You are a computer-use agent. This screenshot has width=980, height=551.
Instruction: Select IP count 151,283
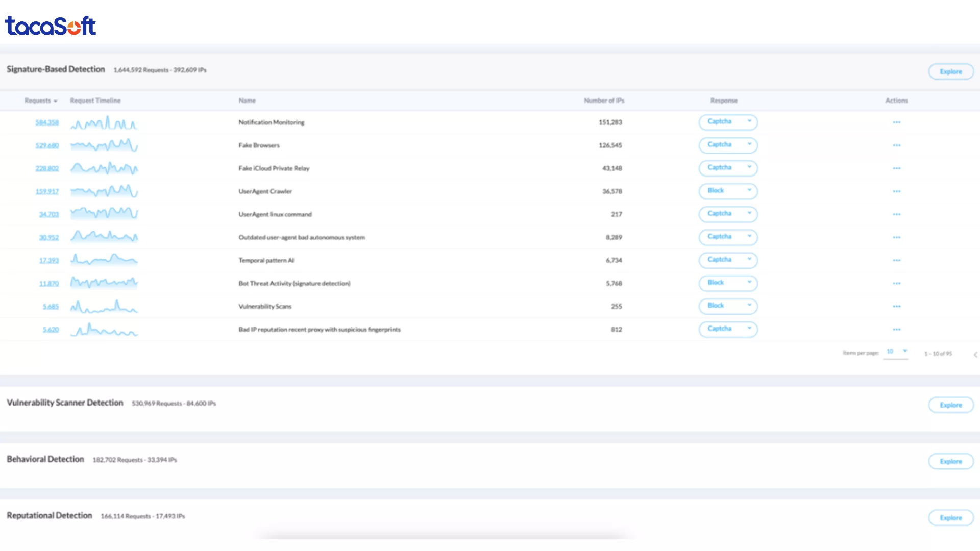610,122
